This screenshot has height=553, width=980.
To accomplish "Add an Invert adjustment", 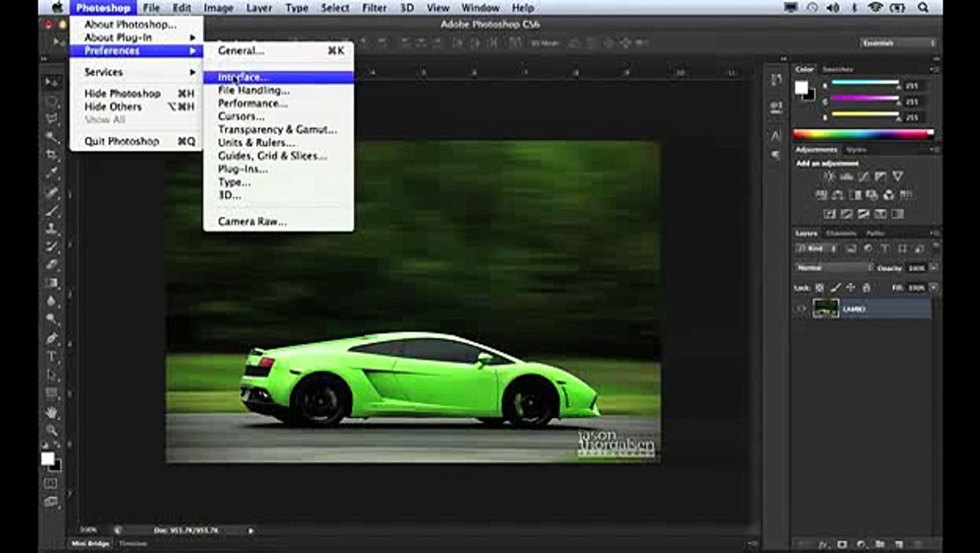I will pos(829,214).
